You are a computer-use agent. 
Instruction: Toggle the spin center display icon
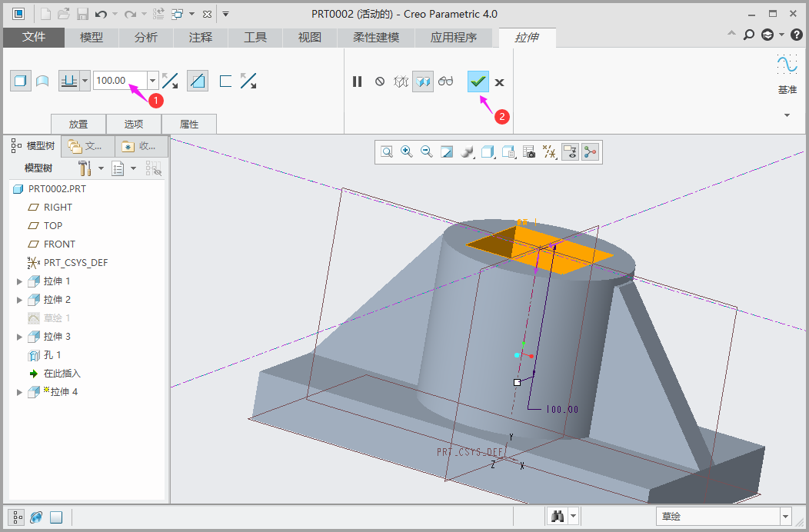(x=590, y=152)
